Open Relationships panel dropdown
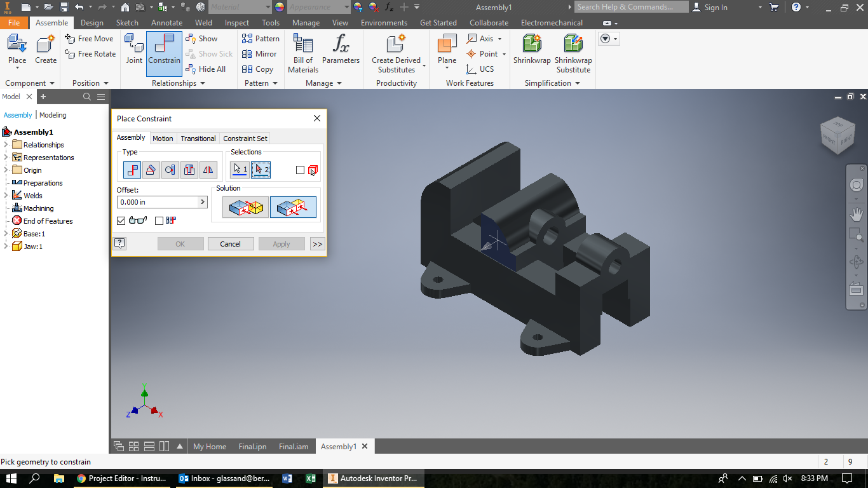868x488 pixels. tap(203, 83)
